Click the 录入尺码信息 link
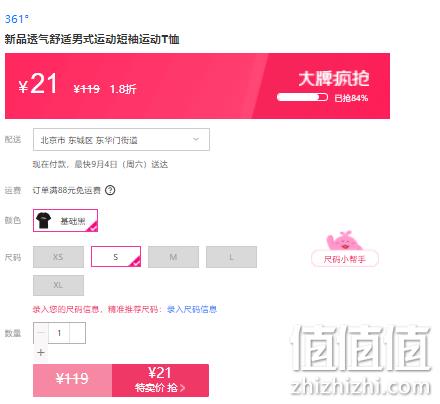Screen dimensions: 440x404 pyautogui.click(x=192, y=310)
